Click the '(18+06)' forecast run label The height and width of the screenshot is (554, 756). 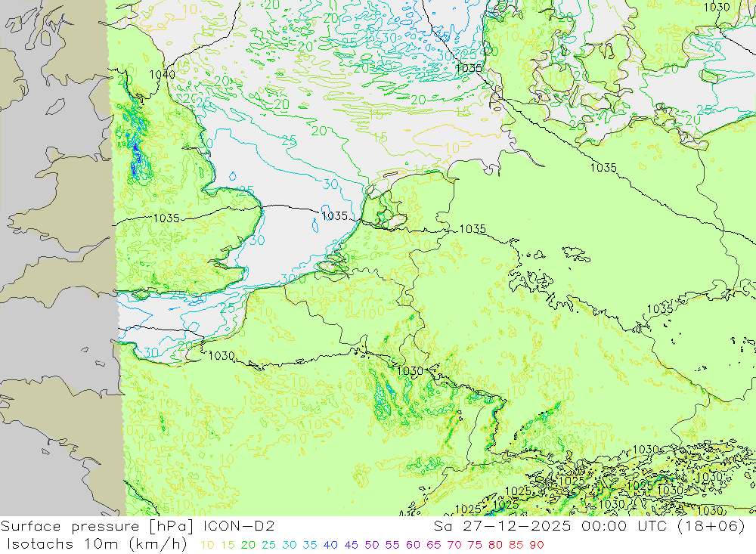[x=711, y=526]
